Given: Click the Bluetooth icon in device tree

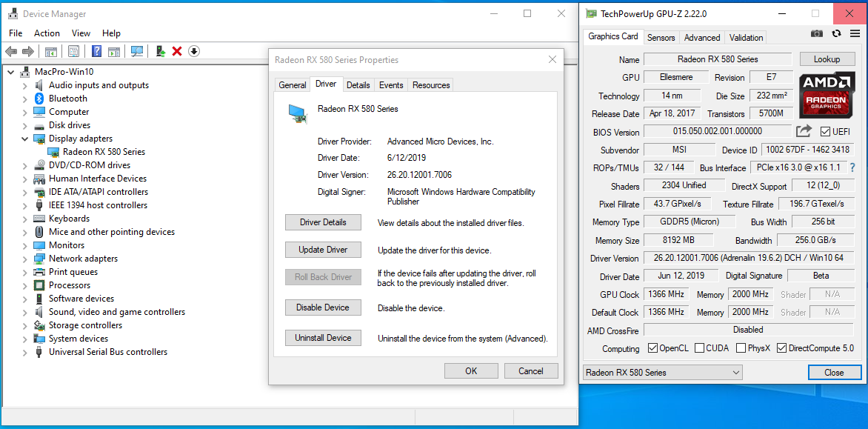Looking at the screenshot, I should (x=39, y=99).
